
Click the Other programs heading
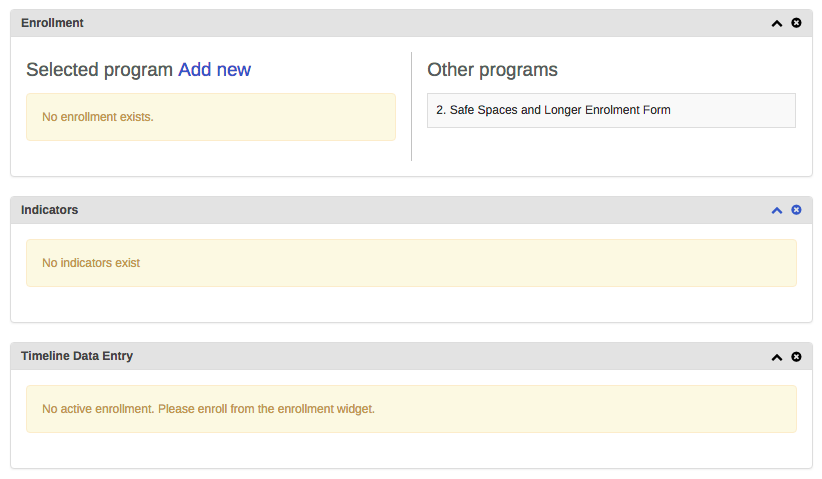tap(492, 70)
